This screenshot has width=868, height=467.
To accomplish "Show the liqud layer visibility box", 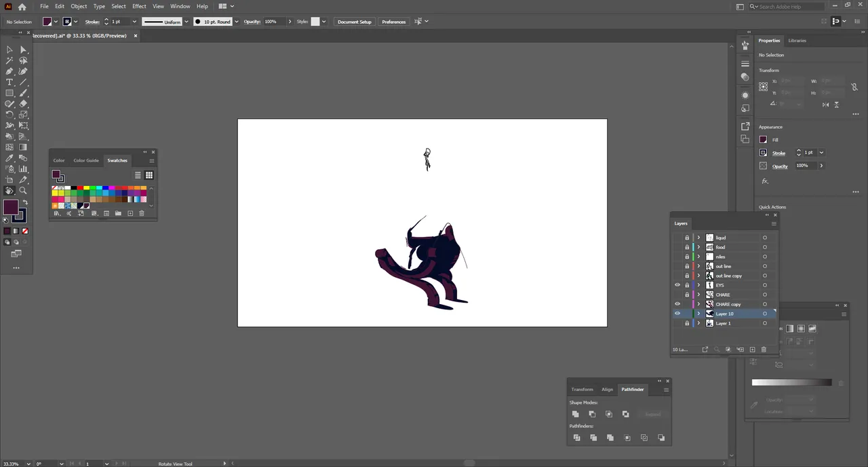I will [x=677, y=238].
